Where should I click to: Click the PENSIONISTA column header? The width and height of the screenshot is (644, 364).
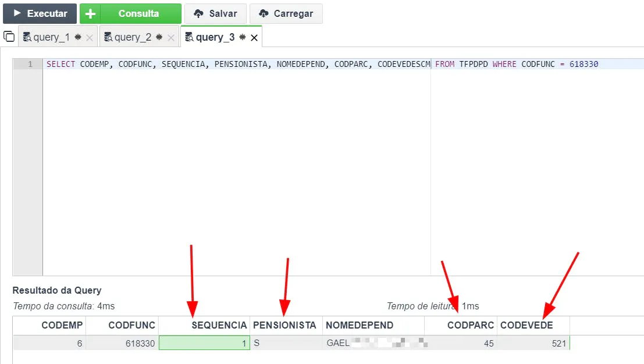click(x=284, y=325)
